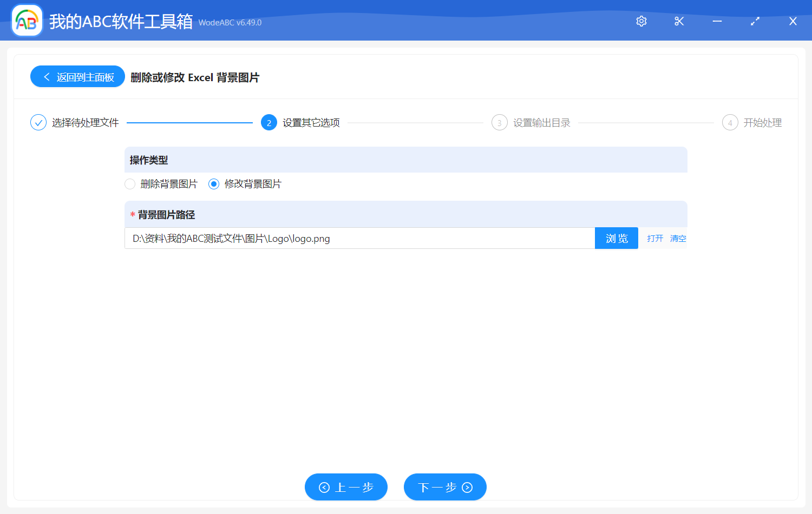This screenshot has height=514, width=812.
Task: Select the 修改背景图片 radio option
Action: point(213,184)
